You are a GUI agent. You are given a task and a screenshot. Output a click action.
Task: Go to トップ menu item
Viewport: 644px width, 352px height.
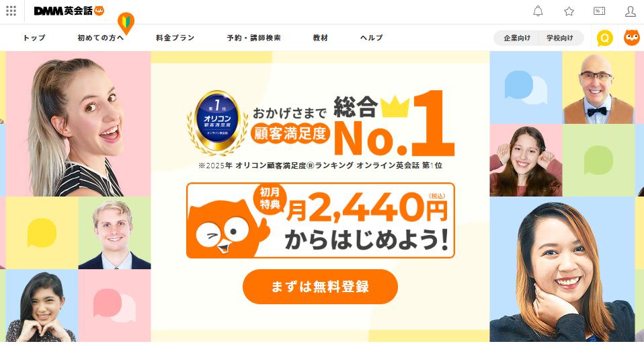(34, 38)
